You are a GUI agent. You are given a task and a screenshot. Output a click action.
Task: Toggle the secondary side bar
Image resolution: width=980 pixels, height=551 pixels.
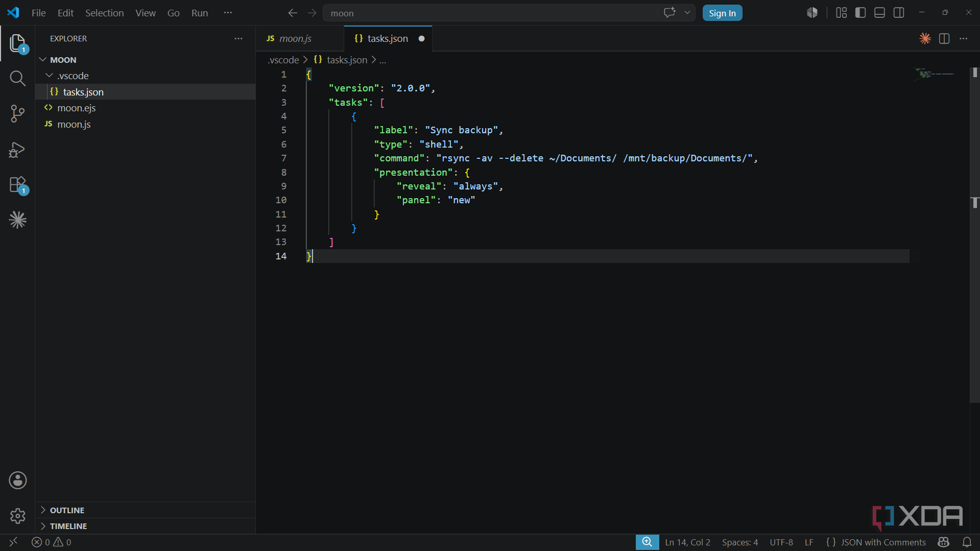click(x=899, y=13)
